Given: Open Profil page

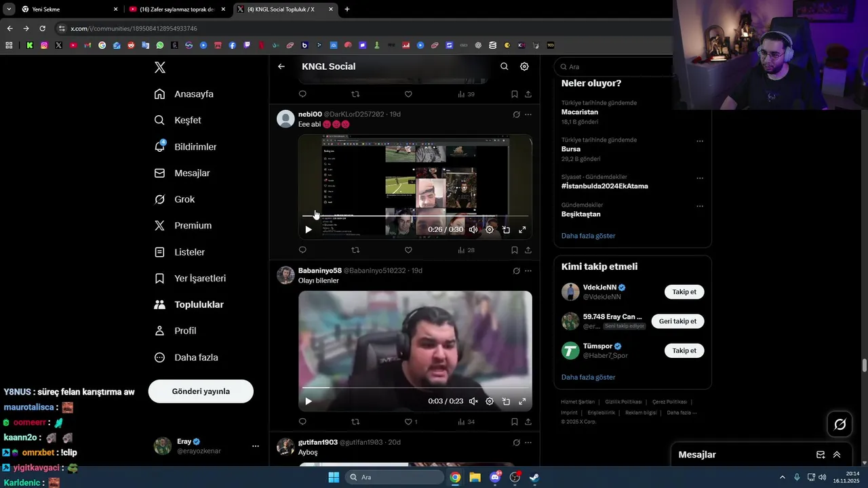Looking at the screenshot, I should pos(175,331).
